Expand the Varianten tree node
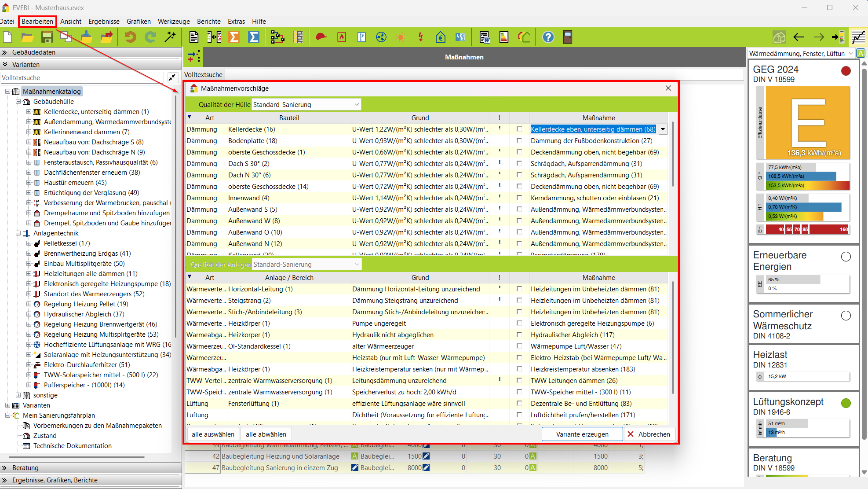The width and height of the screenshot is (868, 489). [8, 405]
